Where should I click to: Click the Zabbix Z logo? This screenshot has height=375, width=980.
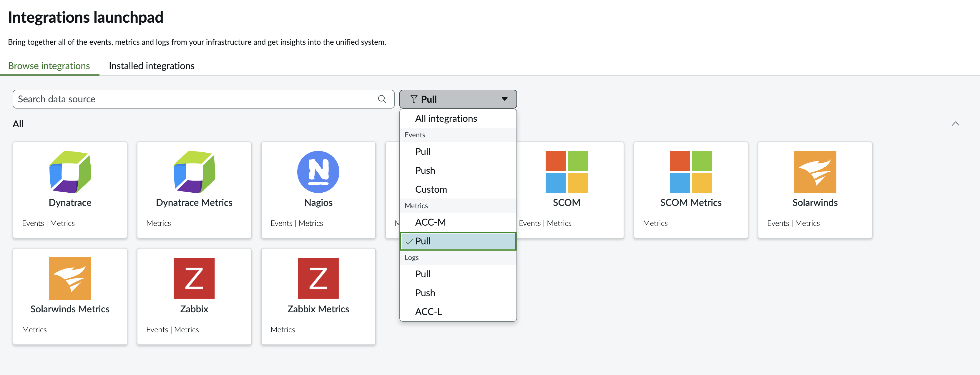pyautogui.click(x=194, y=279)
